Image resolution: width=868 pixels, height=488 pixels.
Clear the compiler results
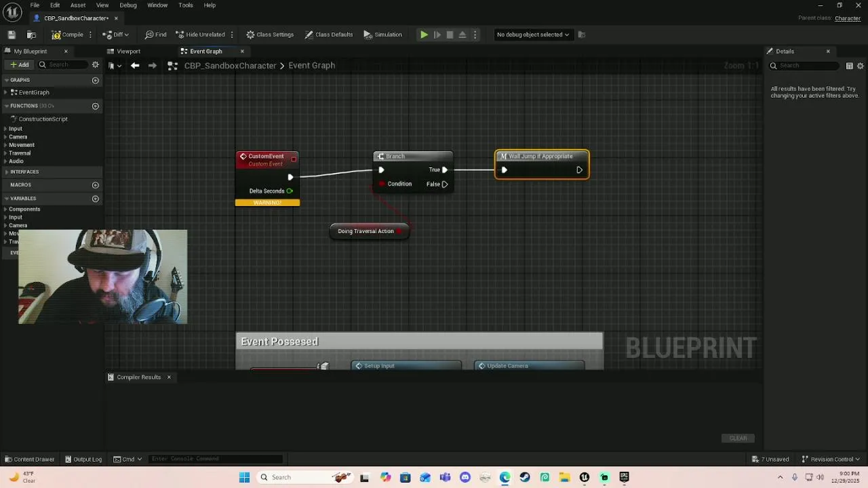click(738, 438)
